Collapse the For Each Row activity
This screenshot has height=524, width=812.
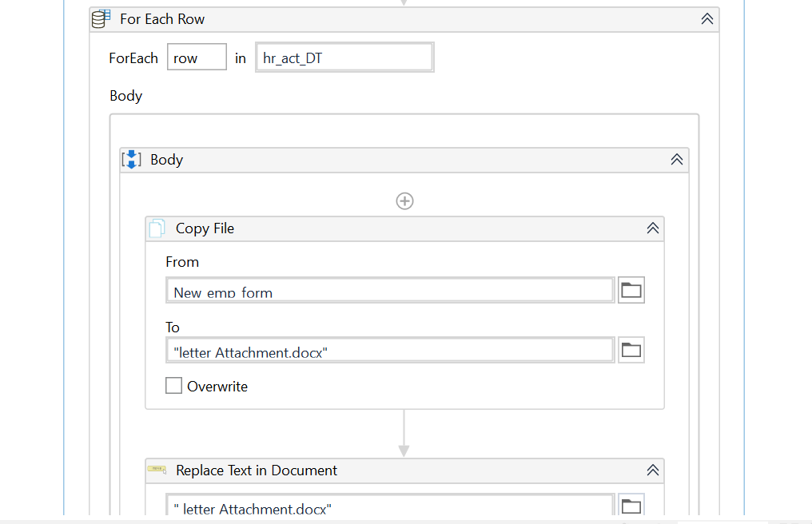[707, 18]
